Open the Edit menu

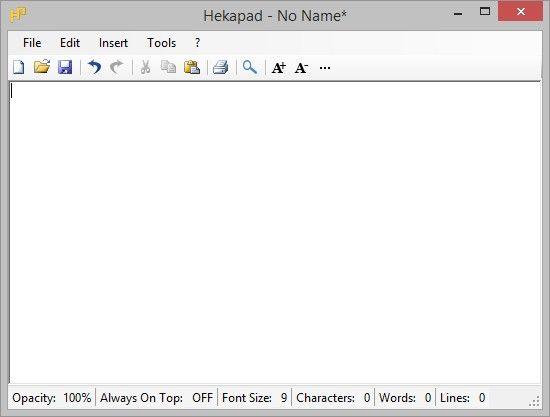click(70, 43)
